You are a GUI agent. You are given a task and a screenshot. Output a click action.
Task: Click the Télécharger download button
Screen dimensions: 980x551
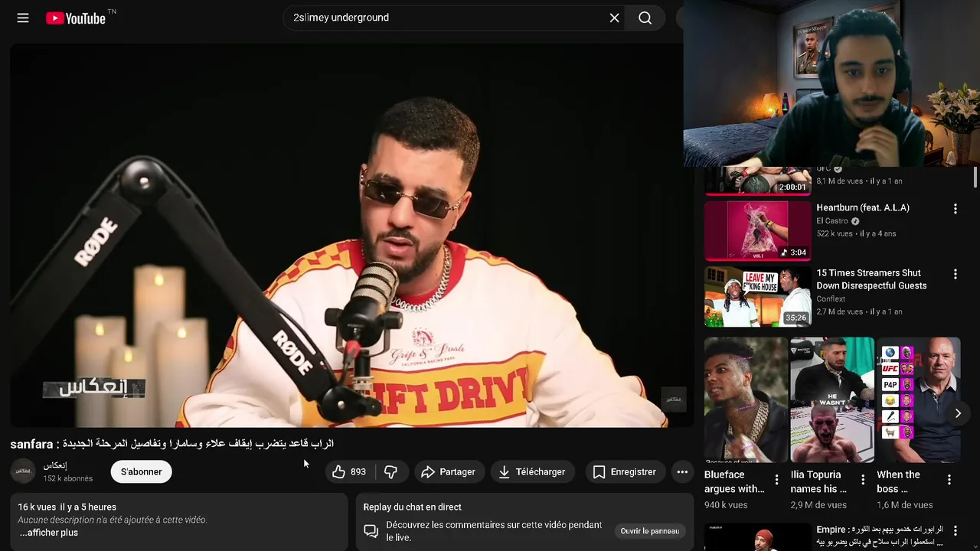(x=533, y=472)
